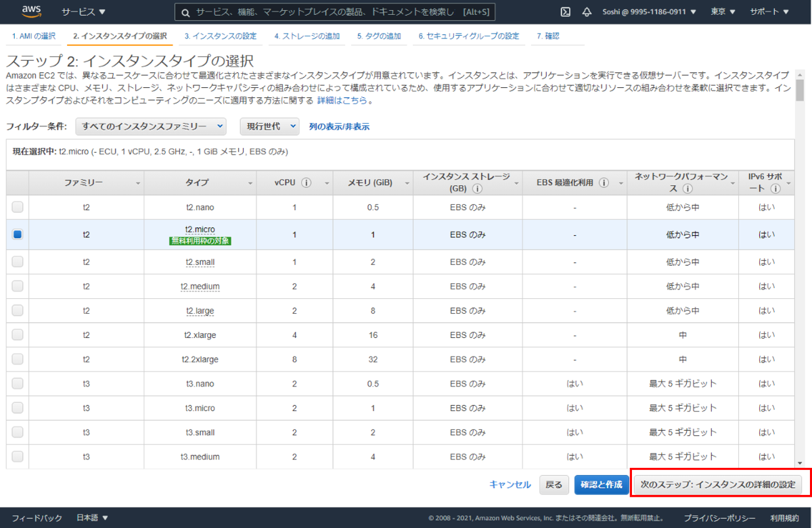This screenshot has width=812, height=528.
Task: Select the t2.xlarge row checkbox
Action: (18, 335)
